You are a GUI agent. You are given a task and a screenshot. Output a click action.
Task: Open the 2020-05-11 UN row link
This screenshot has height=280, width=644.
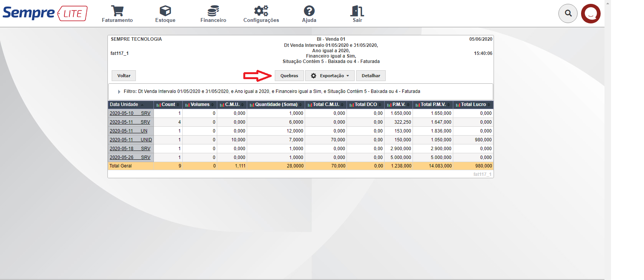[x=129, y=131]
